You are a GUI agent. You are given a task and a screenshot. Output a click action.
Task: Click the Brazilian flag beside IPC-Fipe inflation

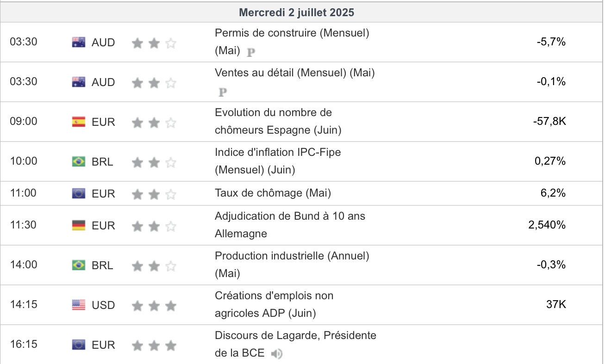[x=79, y=162]
